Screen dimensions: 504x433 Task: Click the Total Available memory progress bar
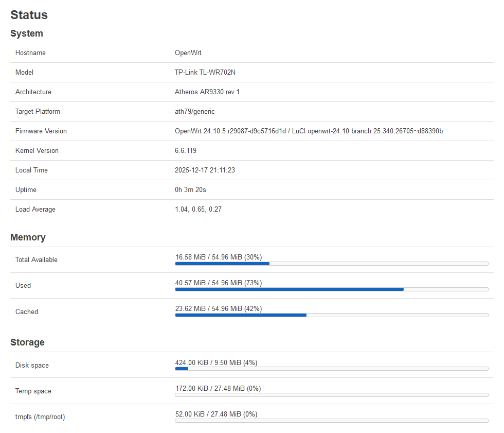pos(331,264)
